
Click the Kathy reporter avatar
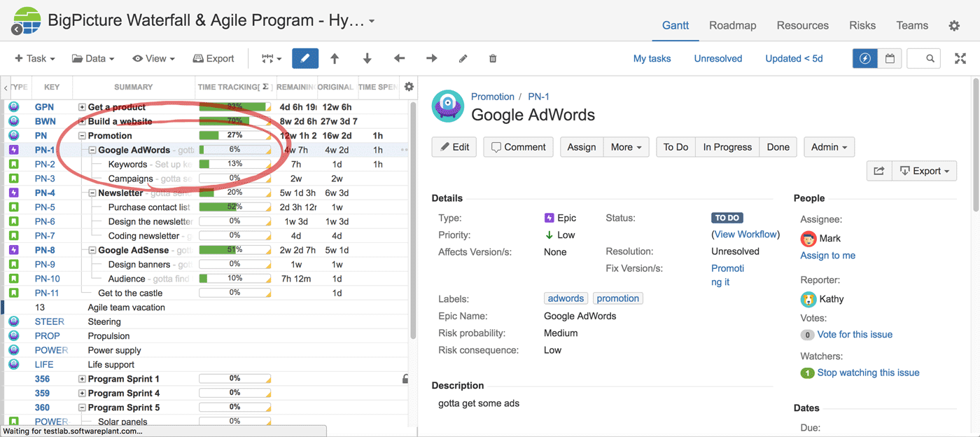[808, 299]
